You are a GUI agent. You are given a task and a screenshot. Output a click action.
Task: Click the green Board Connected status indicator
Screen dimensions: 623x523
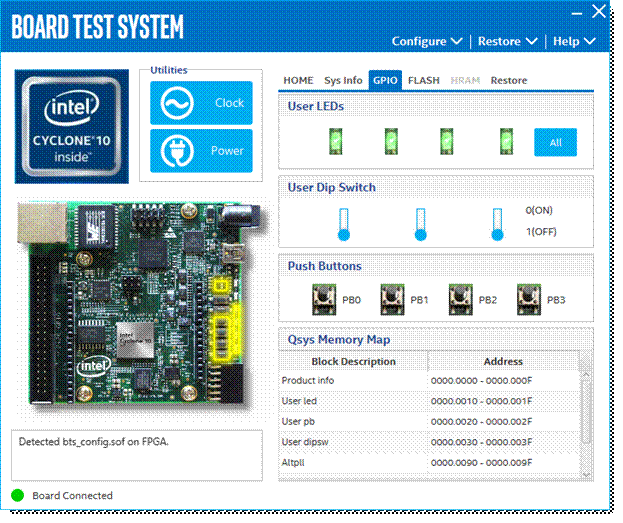pyautogui.click(x=17, y=495)
